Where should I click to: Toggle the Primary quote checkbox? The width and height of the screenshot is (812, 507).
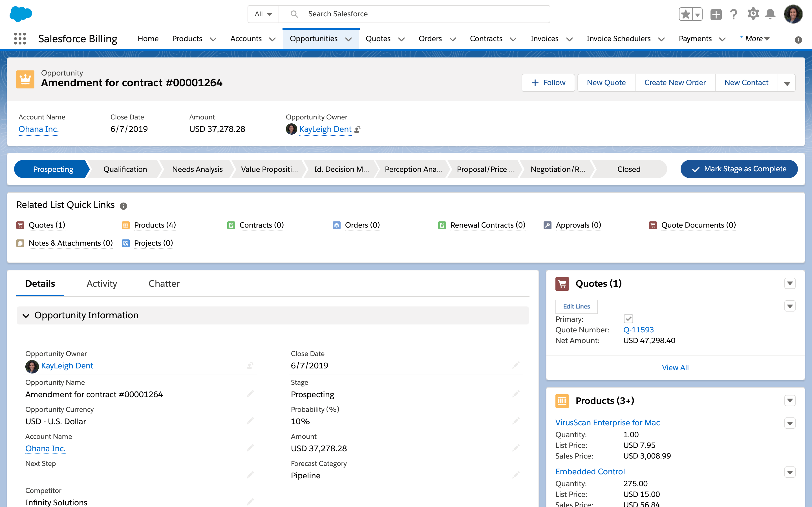point(628,319)
